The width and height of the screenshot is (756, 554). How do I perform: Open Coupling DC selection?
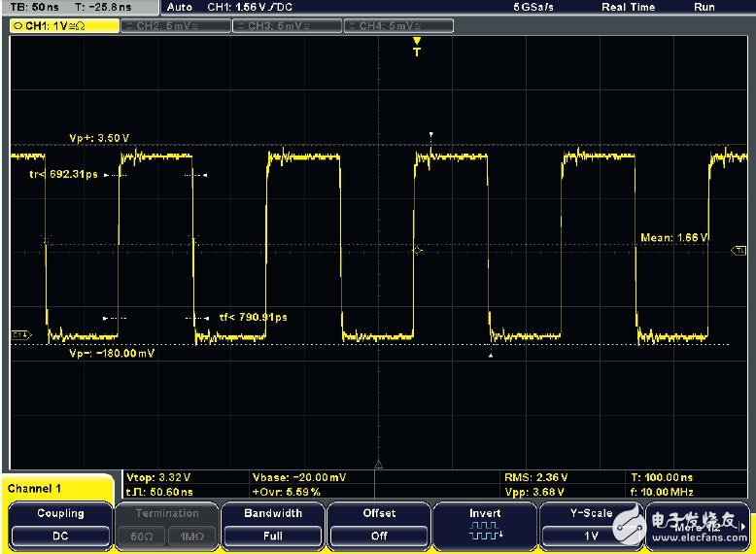click(x=60, y=535)
